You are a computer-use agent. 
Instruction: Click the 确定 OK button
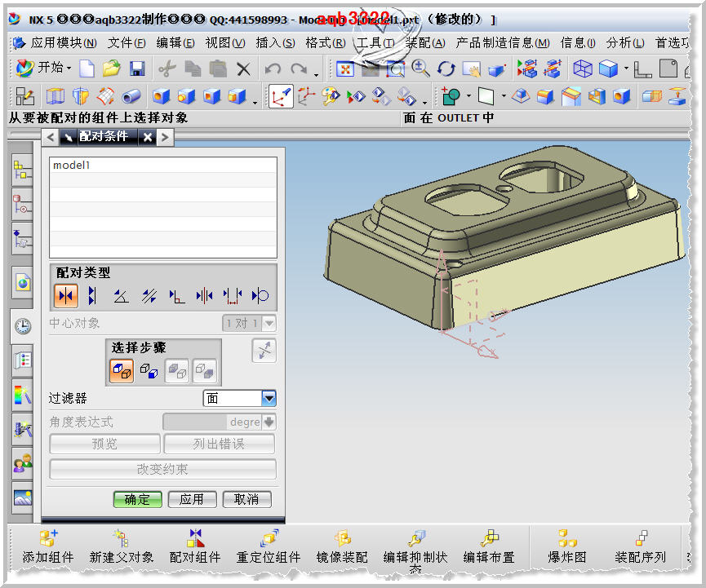point(137,499)
